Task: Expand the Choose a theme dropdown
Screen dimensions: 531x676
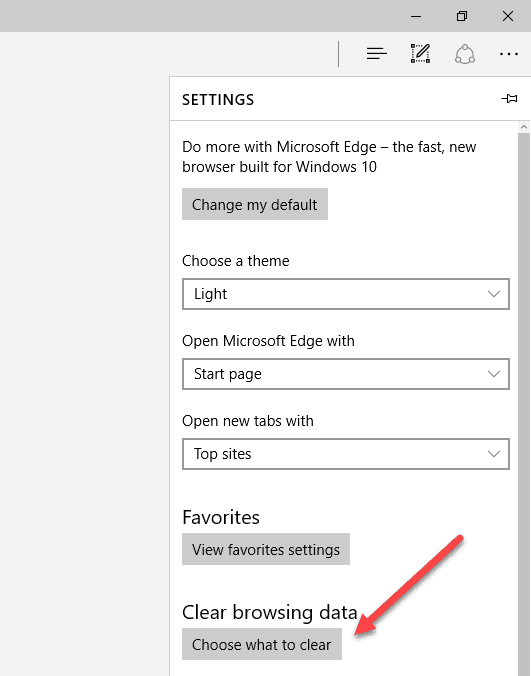Action: click(346, 294)
